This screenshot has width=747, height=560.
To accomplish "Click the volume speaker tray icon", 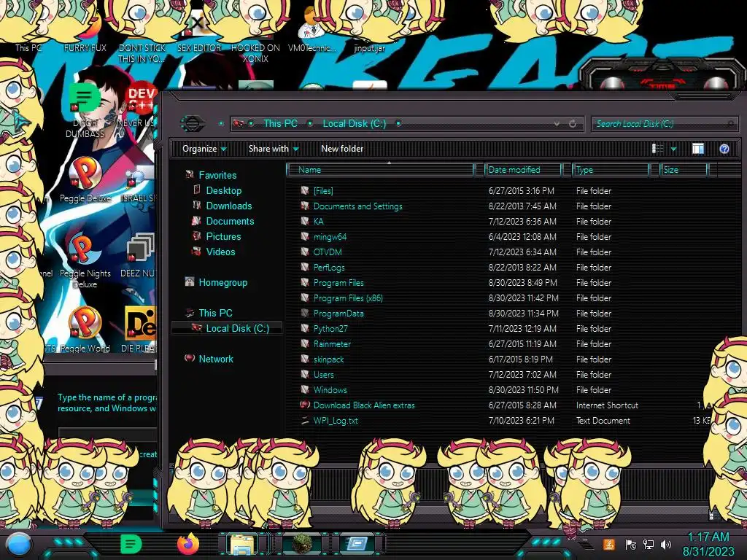I will coord(665,544).
